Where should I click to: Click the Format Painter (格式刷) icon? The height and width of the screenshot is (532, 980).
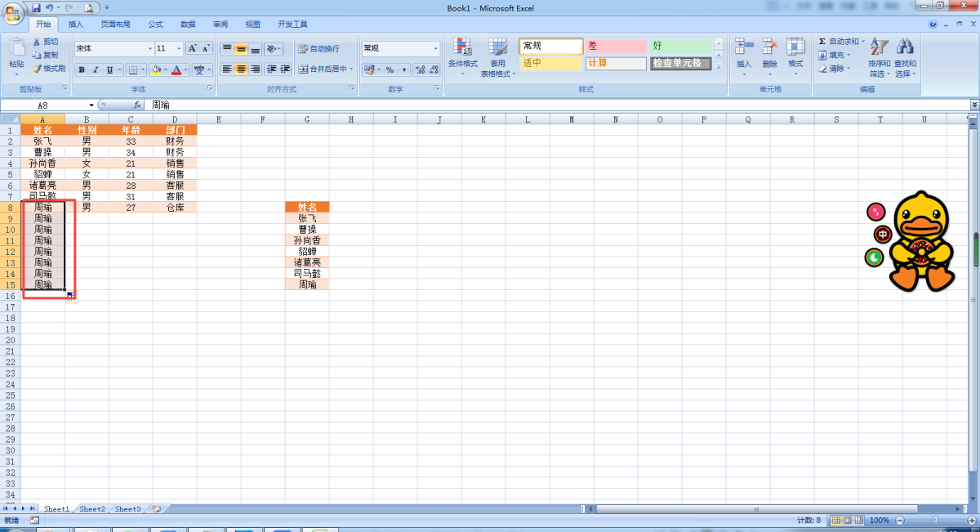coord(37,69)
